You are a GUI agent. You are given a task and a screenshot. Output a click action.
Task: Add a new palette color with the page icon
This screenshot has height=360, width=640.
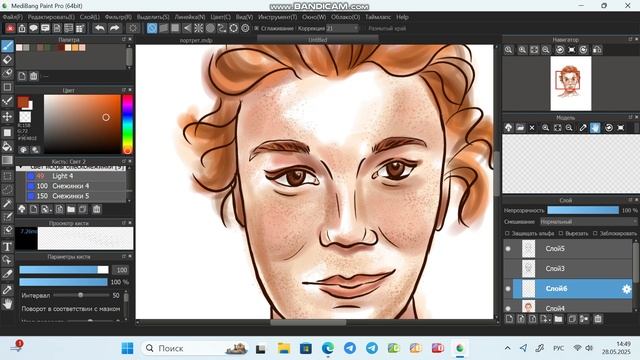coord(22,76)
